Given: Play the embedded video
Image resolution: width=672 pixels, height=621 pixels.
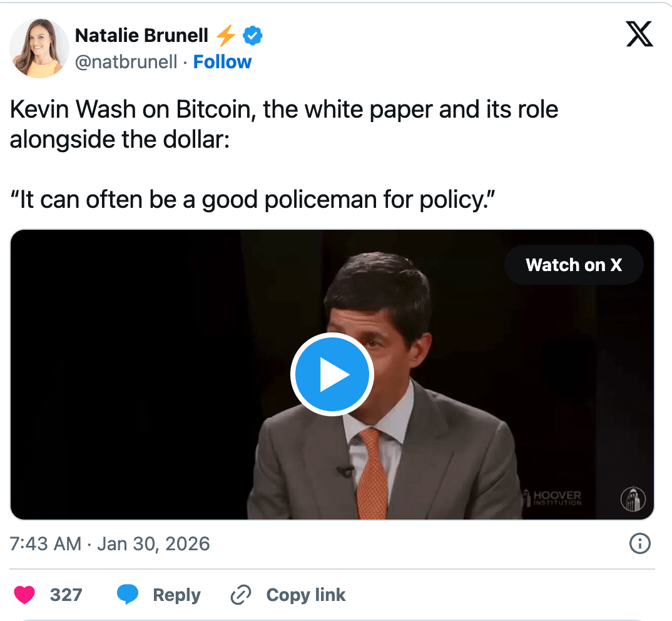Looking at the screenshot, I should coord(332,375).
